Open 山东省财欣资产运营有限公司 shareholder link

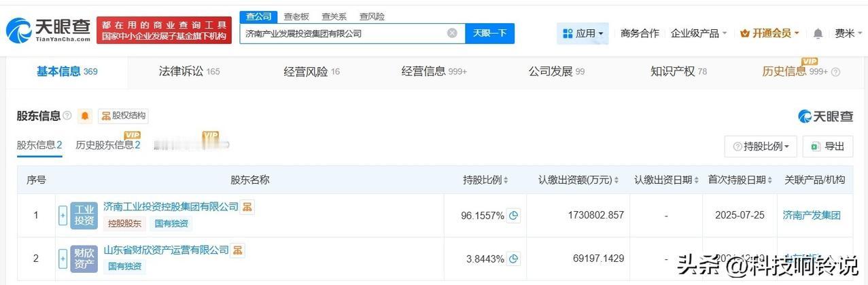click(166, 250)
